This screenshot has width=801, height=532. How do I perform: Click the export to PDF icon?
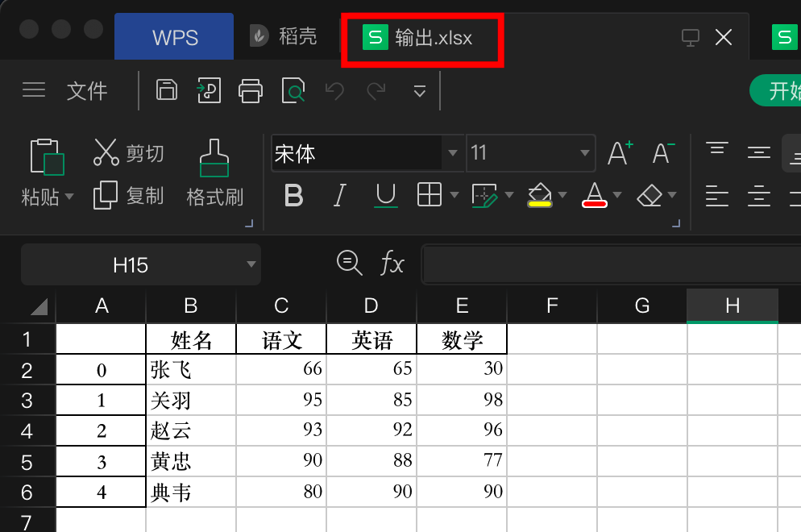click(209, 90)
